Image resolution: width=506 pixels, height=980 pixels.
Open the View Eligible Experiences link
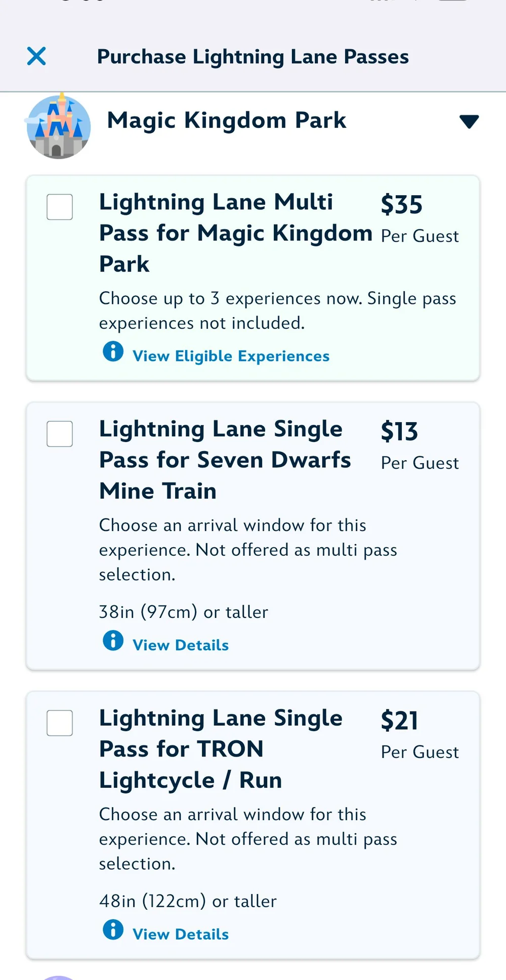pos(231,356)
